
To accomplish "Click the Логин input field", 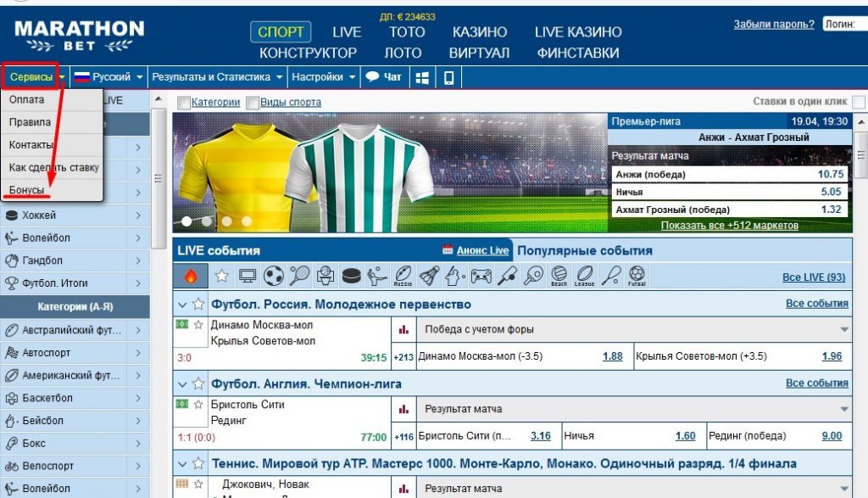I will click(845, 25).
